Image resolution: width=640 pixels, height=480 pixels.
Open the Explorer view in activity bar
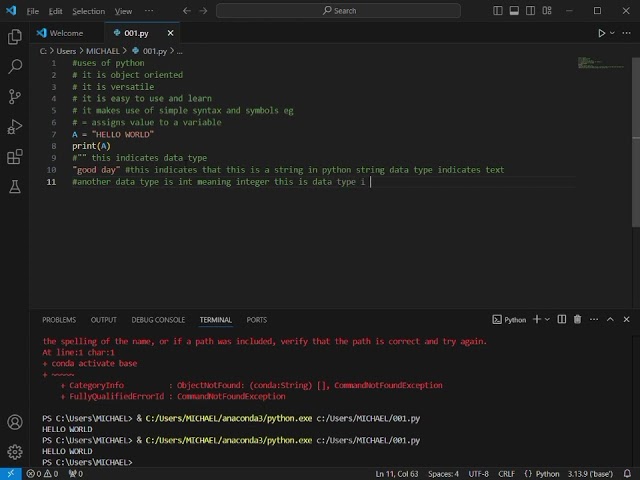pyautogui.click(x=15, y=37)
